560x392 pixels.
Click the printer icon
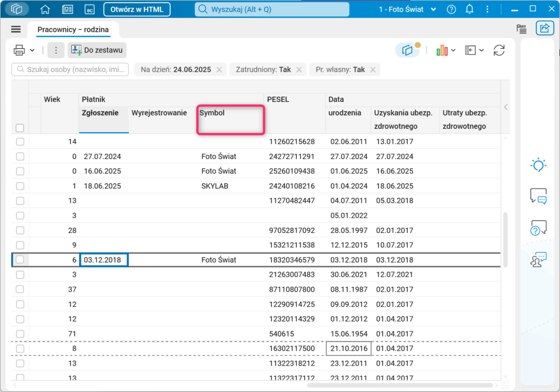(20, 50)
